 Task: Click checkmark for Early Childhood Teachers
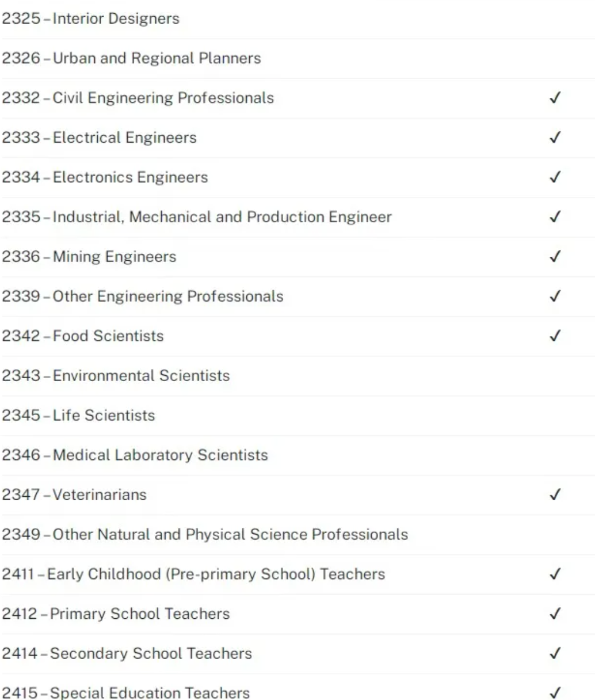555,575
